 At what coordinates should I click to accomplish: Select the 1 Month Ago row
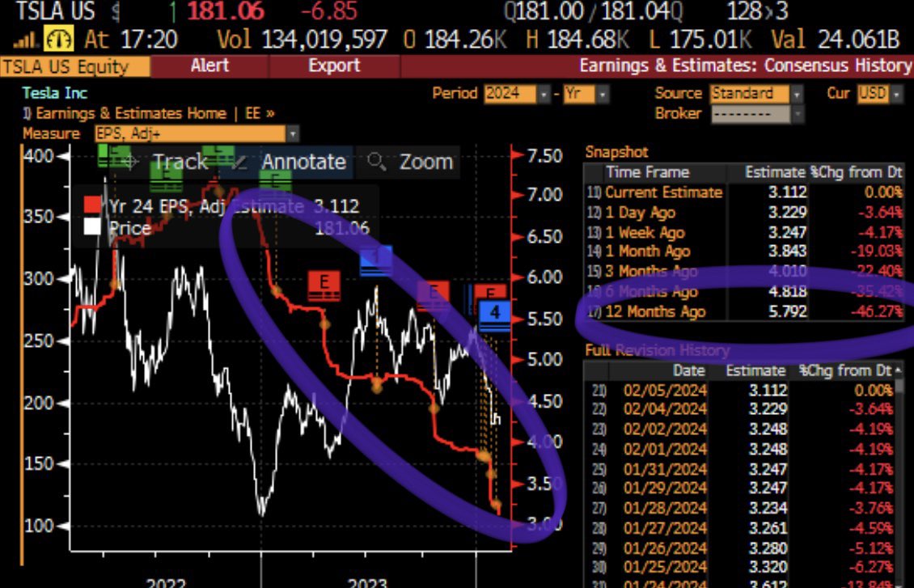744,252
